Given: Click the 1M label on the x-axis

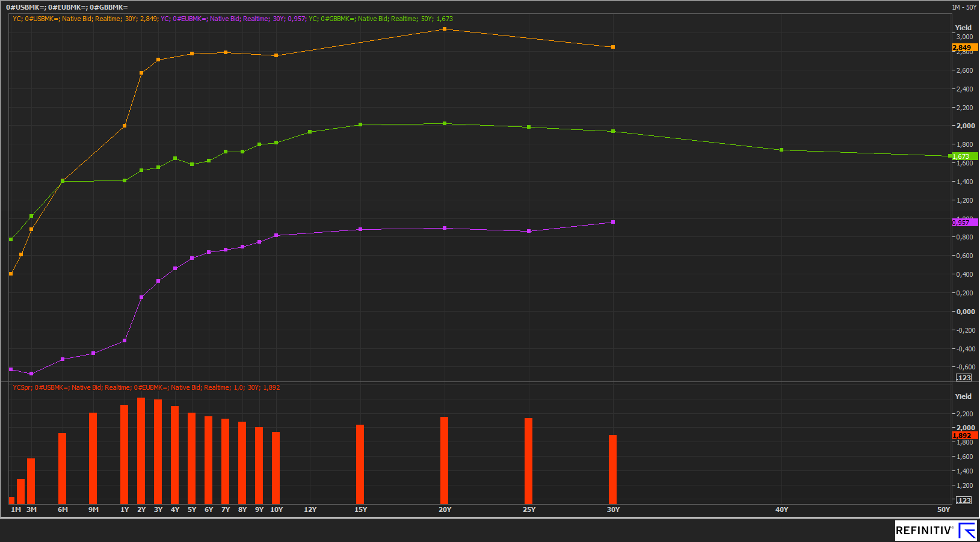Looking at the screenshot, I should coord(16,510).
